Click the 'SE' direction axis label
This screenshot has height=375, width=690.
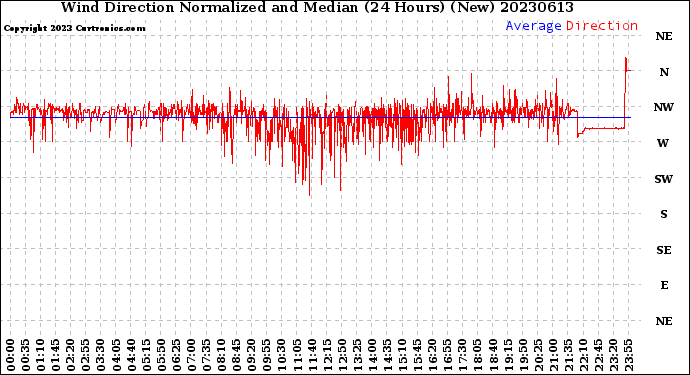pyautogui.click(x=664, y=250)
